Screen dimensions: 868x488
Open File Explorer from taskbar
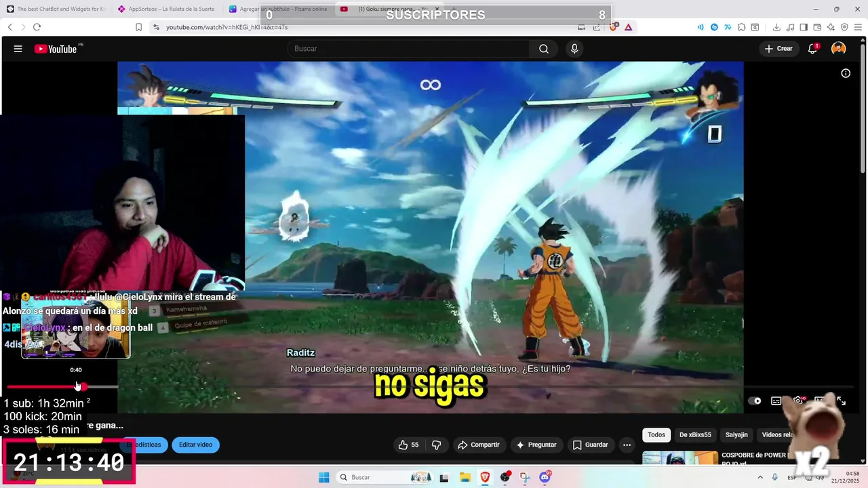point(465,477)
